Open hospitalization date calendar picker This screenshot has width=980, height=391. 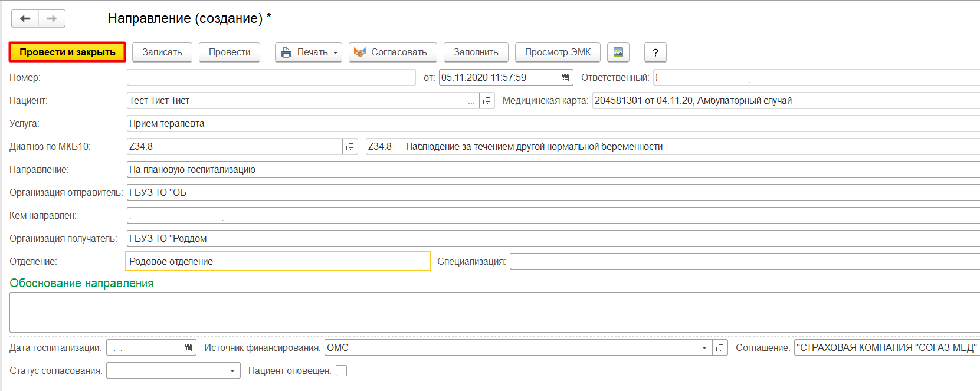(x=188, y=348)
